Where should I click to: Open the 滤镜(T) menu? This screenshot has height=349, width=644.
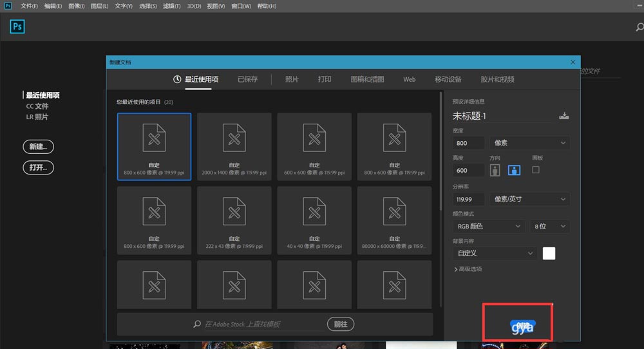coord(172,6)
